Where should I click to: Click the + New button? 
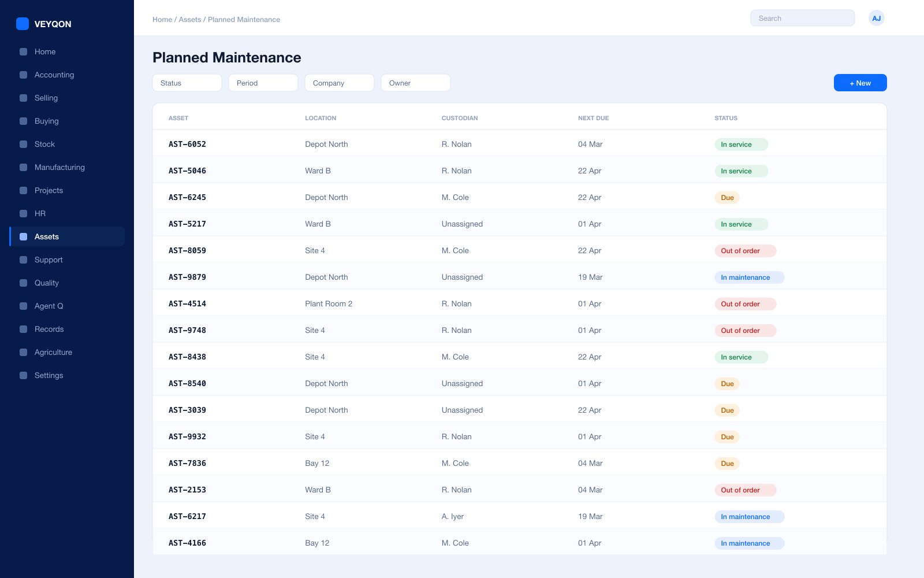pyautogui.click(x=860, y=83)
